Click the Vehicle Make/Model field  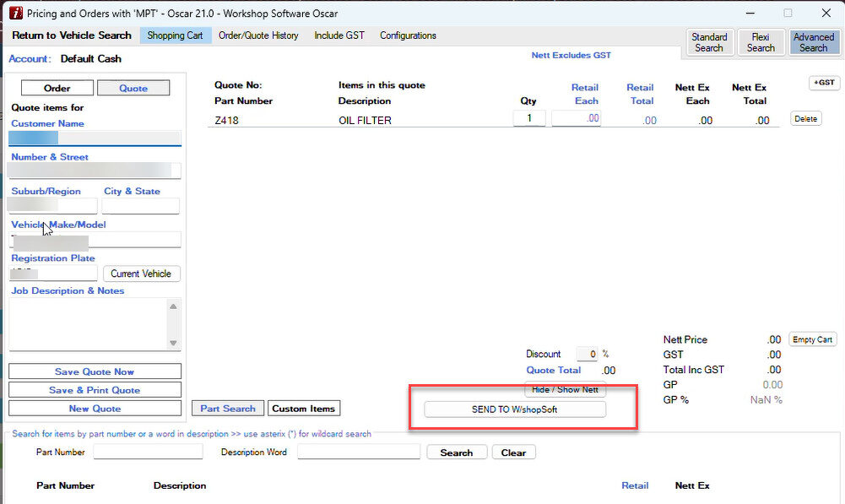click(x=95, y=240)
